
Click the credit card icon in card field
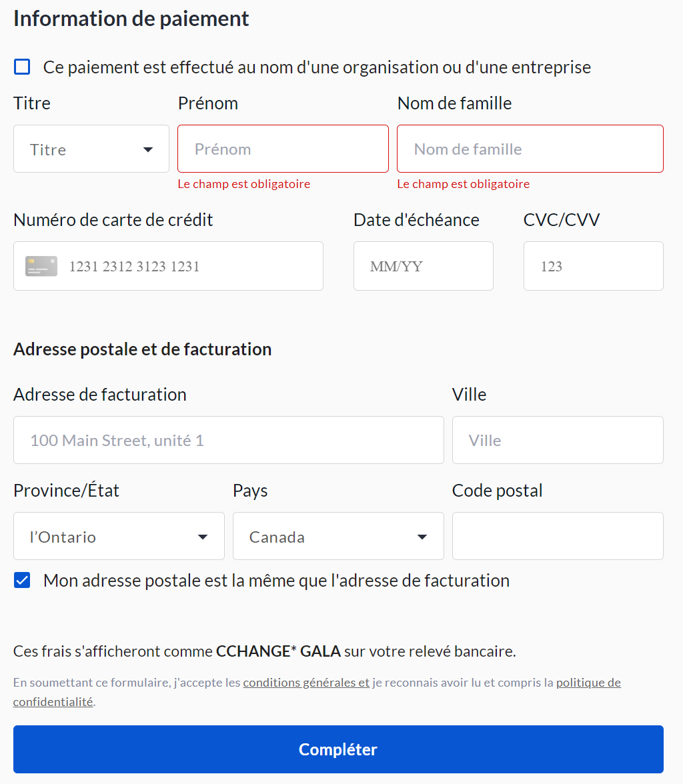[41, 266]
